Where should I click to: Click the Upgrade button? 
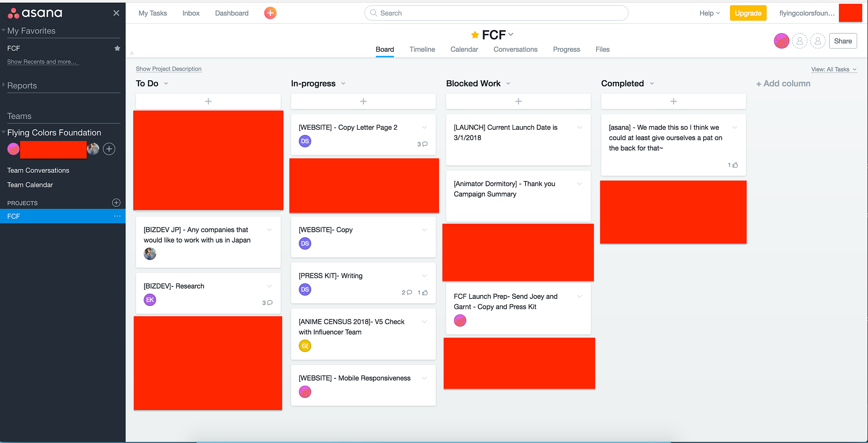pyautogui.click(x=748, y=13)
